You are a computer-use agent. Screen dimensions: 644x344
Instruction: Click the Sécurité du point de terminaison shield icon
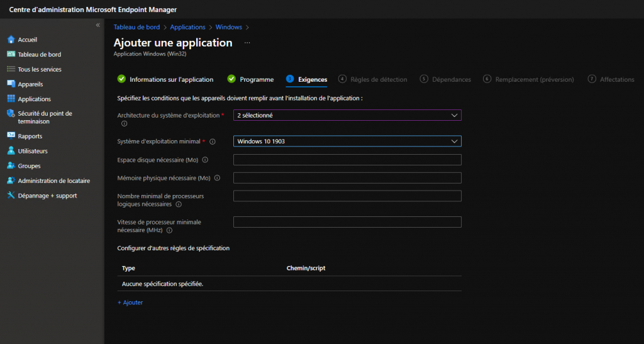[11, 114]
